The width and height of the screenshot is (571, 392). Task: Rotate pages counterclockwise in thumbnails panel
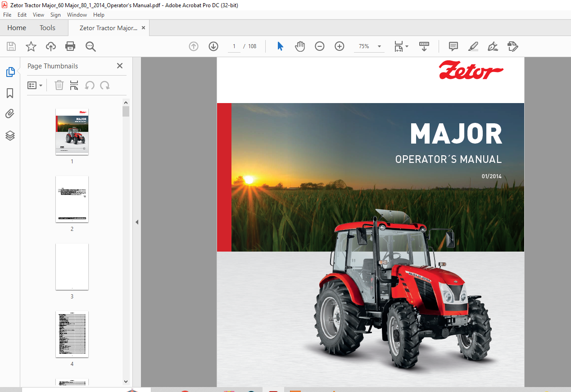coord(90,85)
